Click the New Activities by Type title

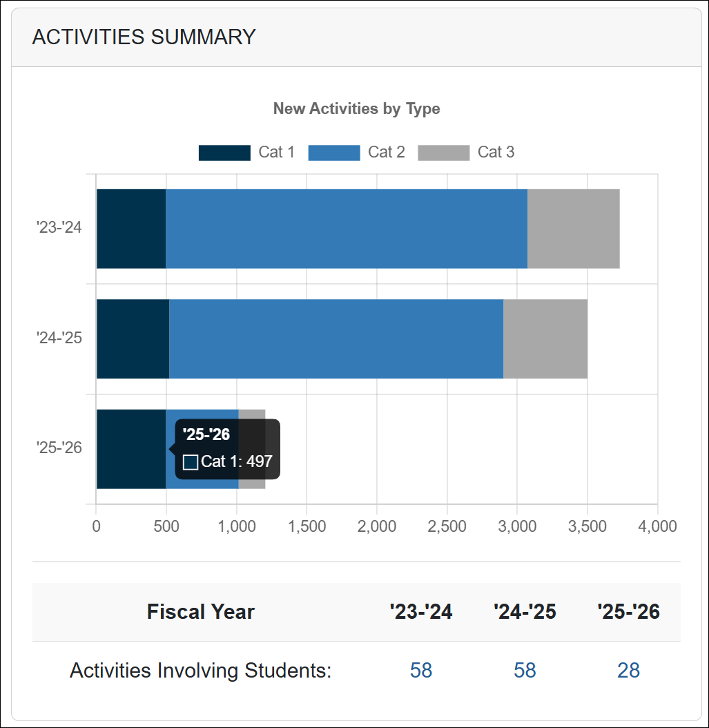click(356, 108)
